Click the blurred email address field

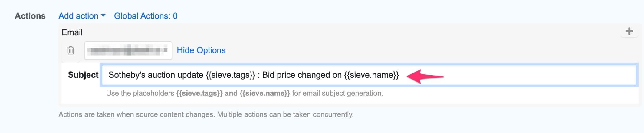point(128,50)
